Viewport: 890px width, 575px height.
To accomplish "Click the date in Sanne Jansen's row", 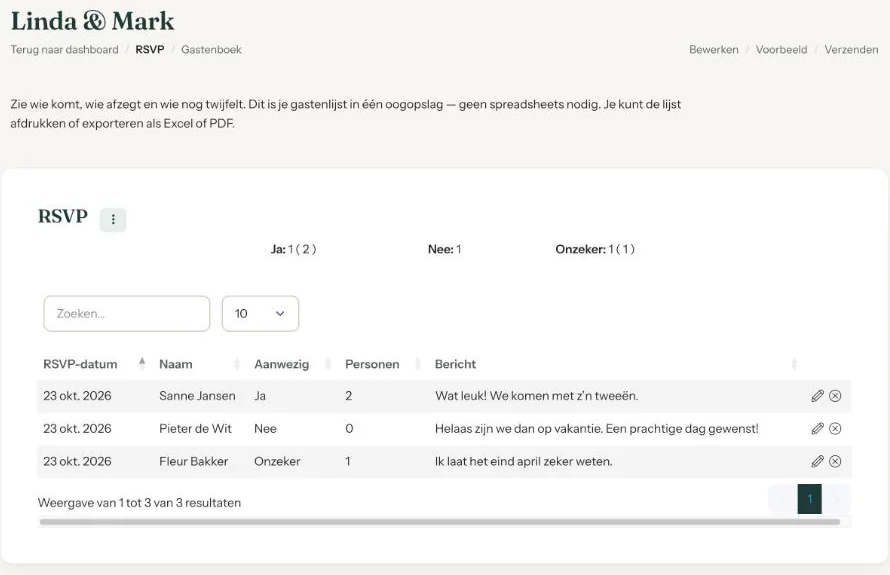I will (77, 396).
